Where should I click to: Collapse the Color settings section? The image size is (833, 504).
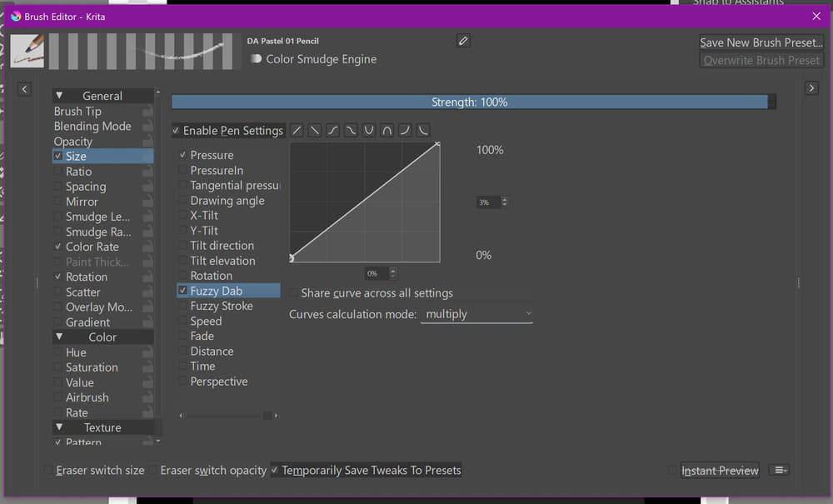pyautogui.click(x=59, y=337)
